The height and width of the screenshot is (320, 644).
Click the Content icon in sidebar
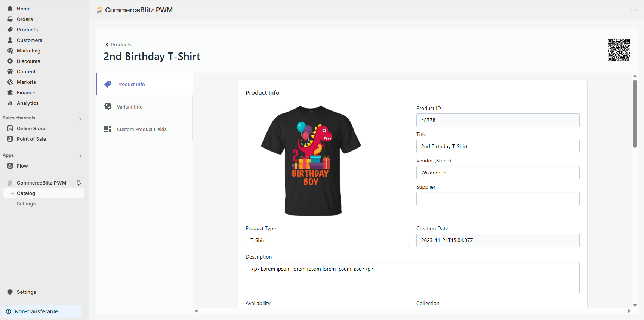pyautogui.click(x=10, y=71)
